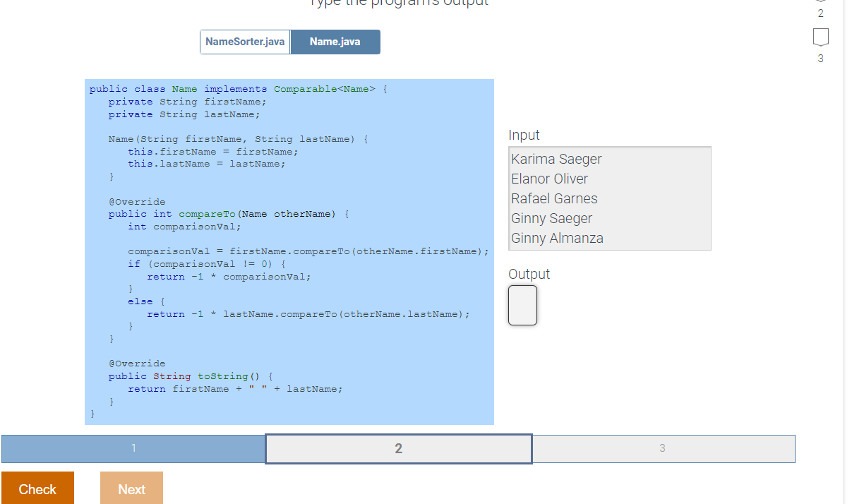Select test case 1
Viewport: 864px width, 504px height.
132,448
